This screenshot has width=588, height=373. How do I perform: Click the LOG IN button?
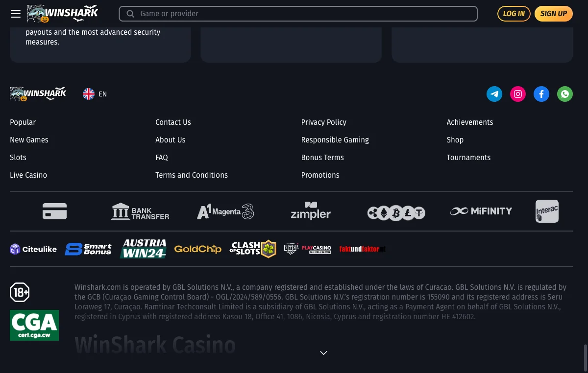point(514,14)
